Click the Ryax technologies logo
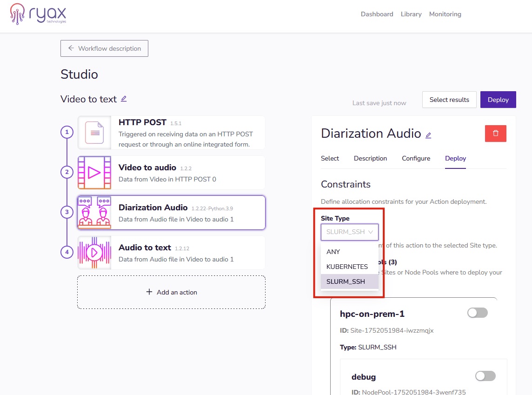532x395 pixels. tap(38, 14)
